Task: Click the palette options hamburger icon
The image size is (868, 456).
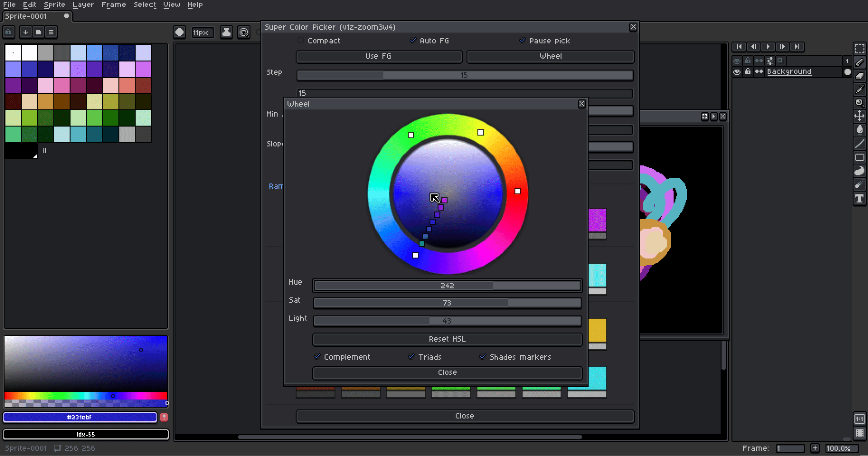Action: pos(51,32)
